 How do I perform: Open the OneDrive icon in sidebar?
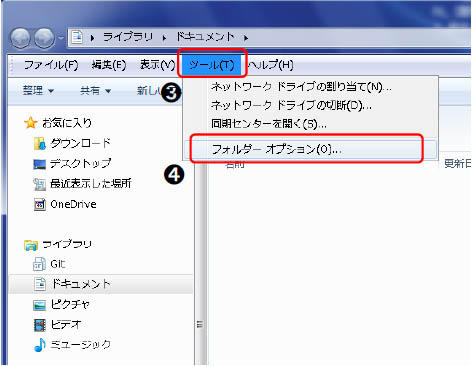(40, 204)
